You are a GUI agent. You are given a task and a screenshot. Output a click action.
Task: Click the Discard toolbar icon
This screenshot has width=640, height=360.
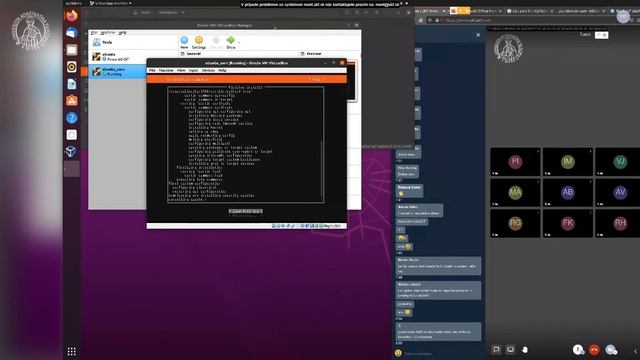tap(216, 42)
